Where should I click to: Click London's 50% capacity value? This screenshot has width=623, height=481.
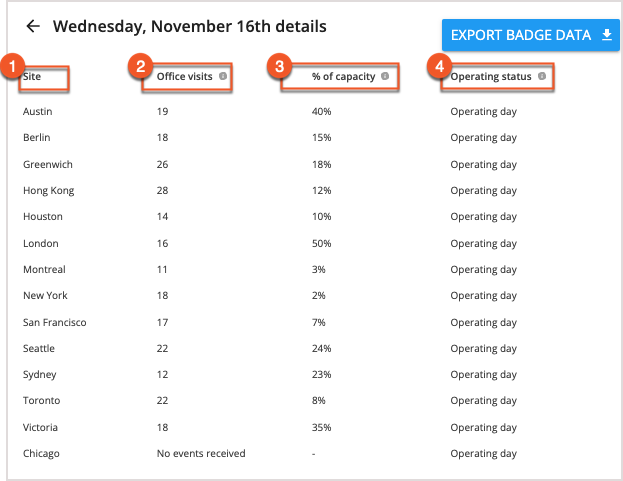point(321,243)
